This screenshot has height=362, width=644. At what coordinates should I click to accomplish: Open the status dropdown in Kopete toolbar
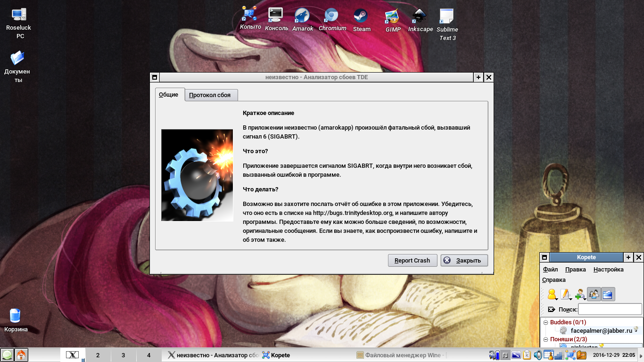tap(553, 294)
